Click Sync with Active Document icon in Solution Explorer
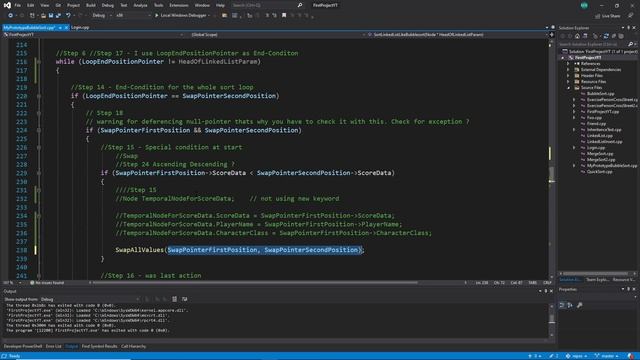 pyautogui.click(x=606, y=36)
